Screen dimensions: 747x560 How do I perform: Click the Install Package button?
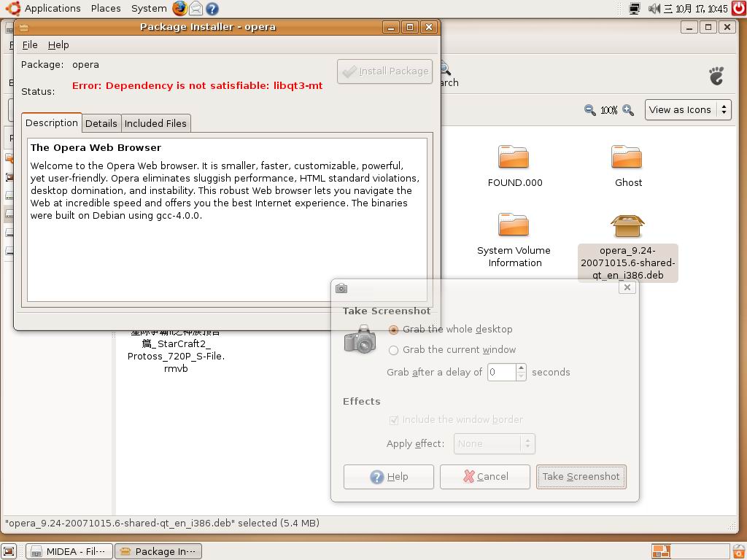[x=385, y=71]
